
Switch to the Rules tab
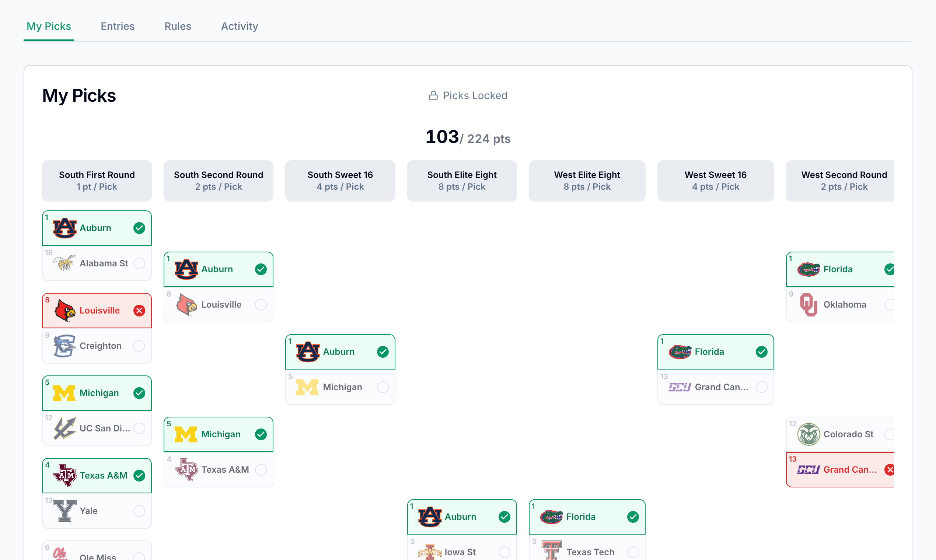click(177, 27)
